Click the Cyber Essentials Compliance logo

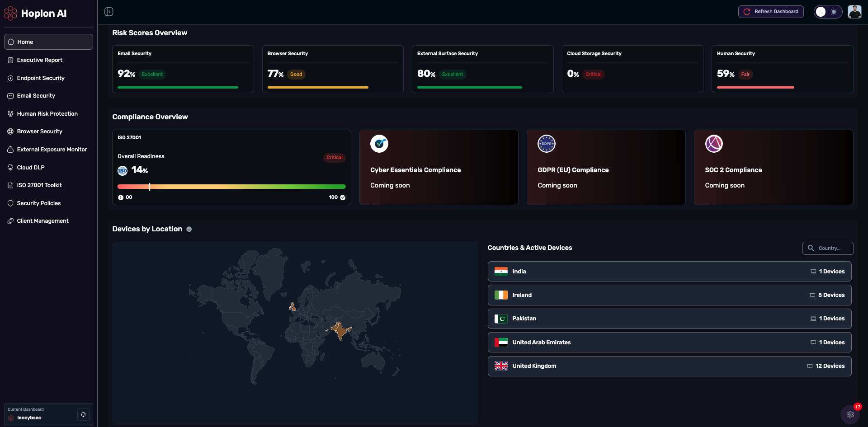pos(379,144)
